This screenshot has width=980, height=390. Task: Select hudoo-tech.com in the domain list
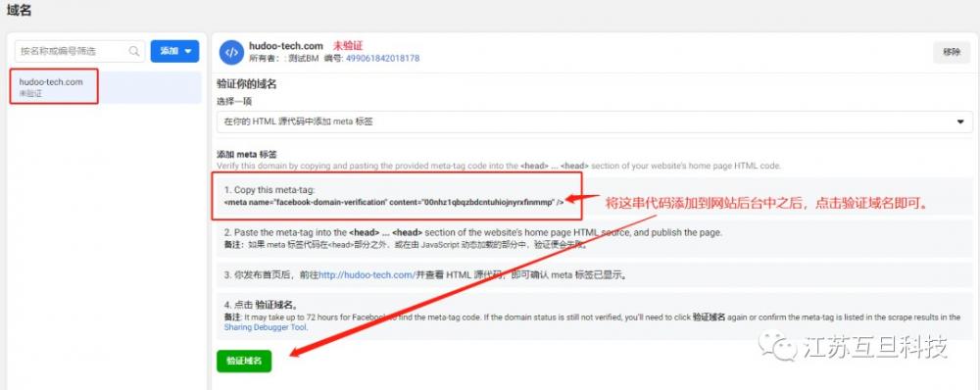(x=106, y=87)
